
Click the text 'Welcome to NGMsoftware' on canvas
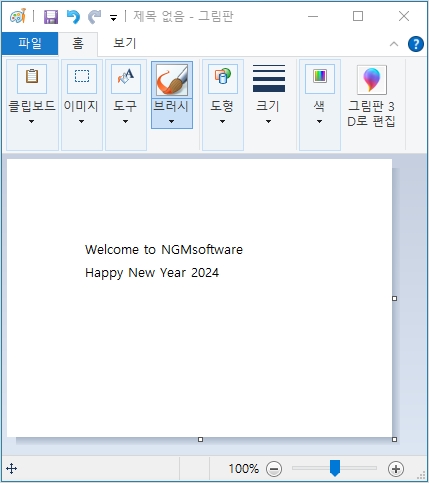(x=164, y=250)
